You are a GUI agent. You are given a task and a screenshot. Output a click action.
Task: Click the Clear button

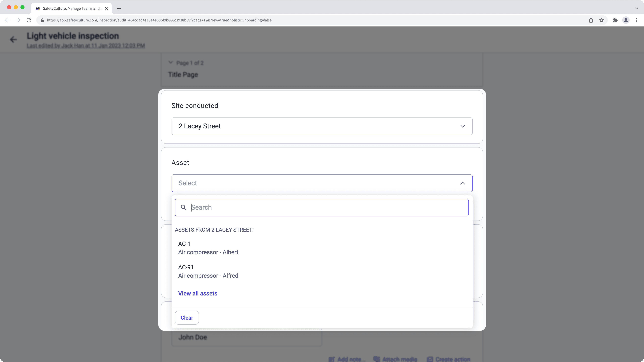pos(187,318)
